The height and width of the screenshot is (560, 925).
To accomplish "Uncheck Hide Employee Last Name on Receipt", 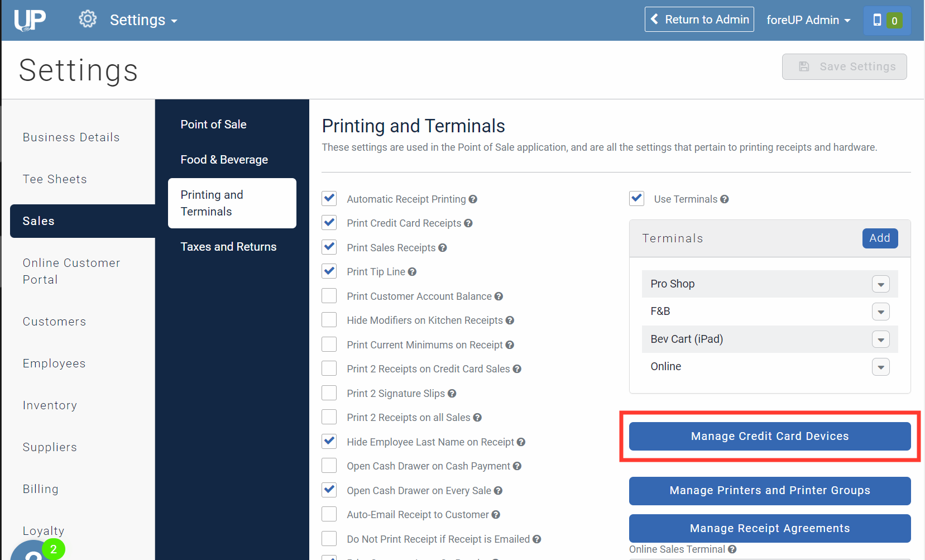I will click(329, 441).
